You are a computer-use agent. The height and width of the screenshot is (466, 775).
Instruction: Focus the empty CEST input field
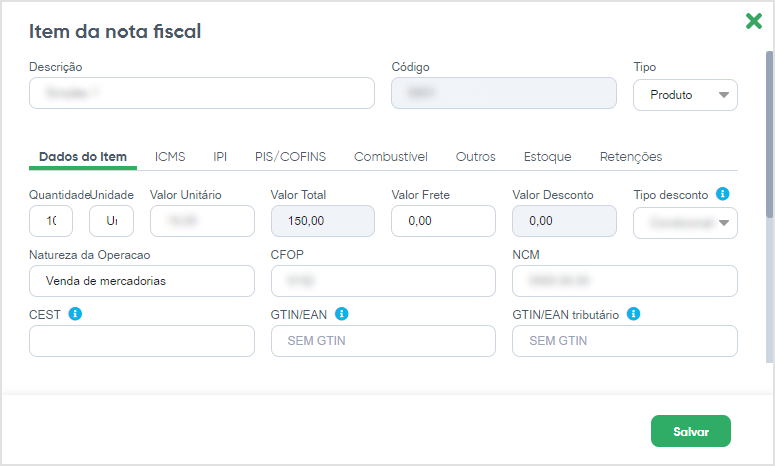(x=142, y=341)
